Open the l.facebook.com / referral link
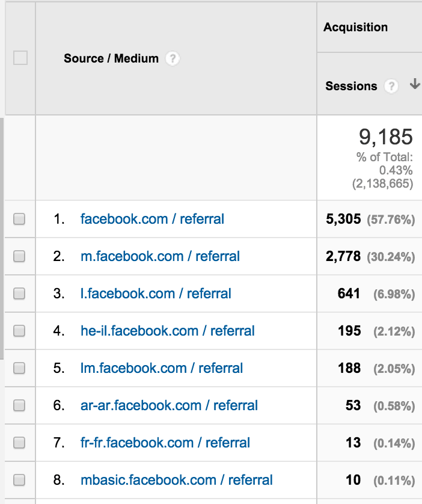The image size is (422, 504). pyautogui.click(x=156, y=293)
